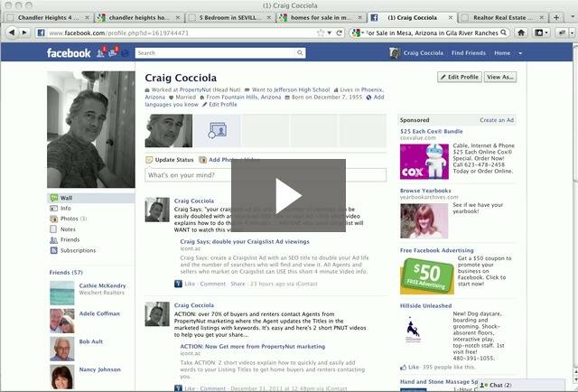Click Facebook friend requests icon
This screenshot has height=392, width=578.
pyautogui.click(x=100, y=53)
